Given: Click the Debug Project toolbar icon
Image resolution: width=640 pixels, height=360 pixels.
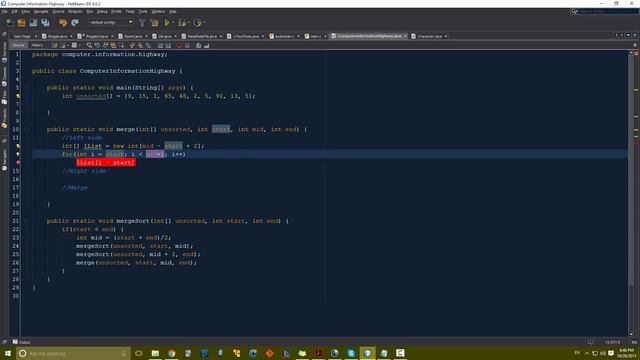Looking at the screenshot, I should point(182,22).
